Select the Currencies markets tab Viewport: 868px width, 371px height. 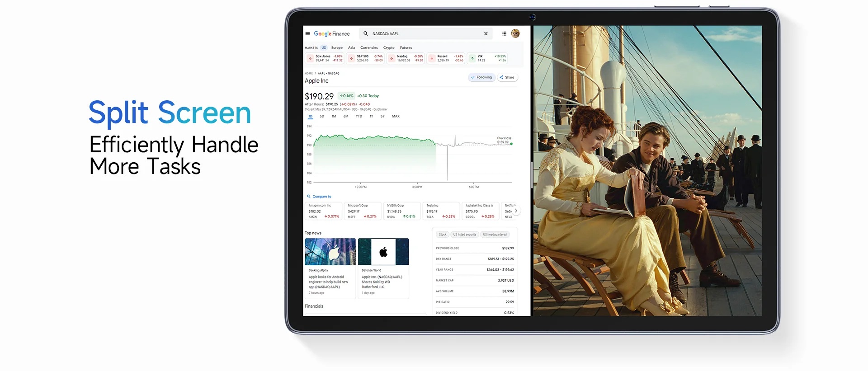[x=369, y=47]
